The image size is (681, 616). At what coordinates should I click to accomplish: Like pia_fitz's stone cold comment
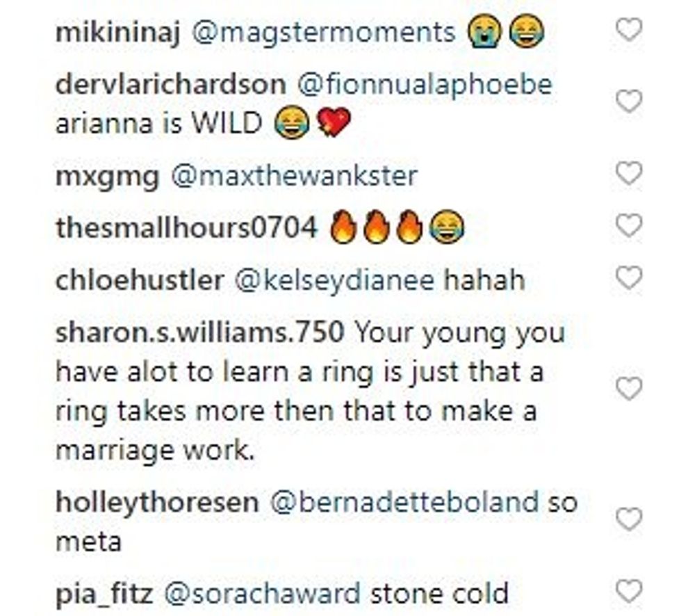point(629,592)
